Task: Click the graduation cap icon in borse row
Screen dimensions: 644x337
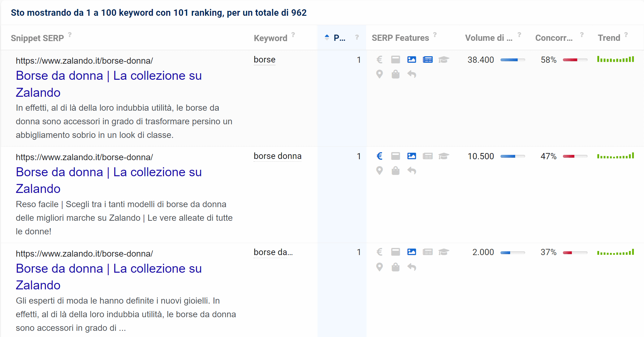Action: tap(444, 60)
